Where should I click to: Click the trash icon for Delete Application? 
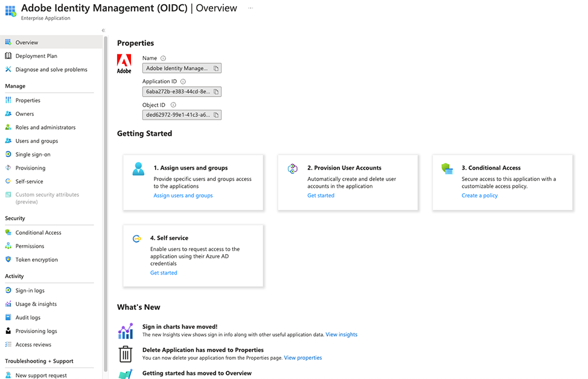coord(126,354)
